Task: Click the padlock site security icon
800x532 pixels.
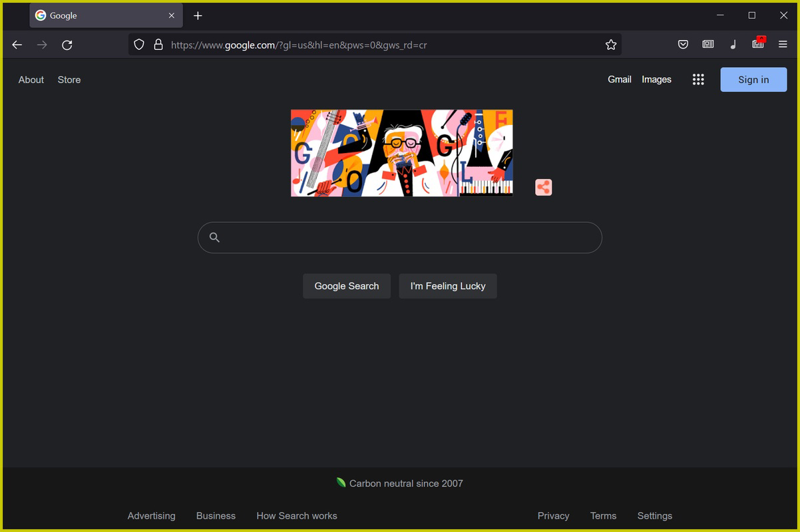Action: click(158, 45)
